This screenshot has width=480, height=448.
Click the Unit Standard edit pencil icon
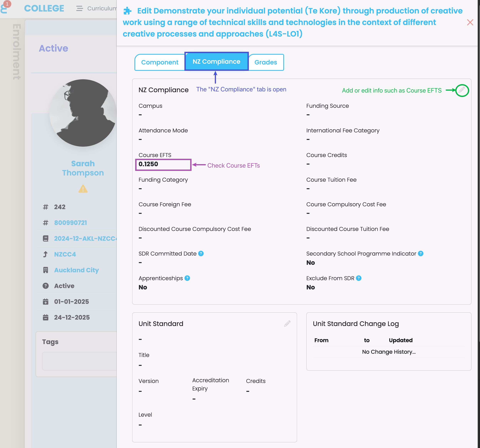point(287,323)
